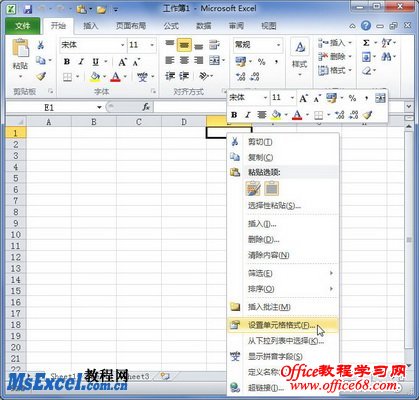Choose 清除内容 from context menu

click(x=283, y=255)
